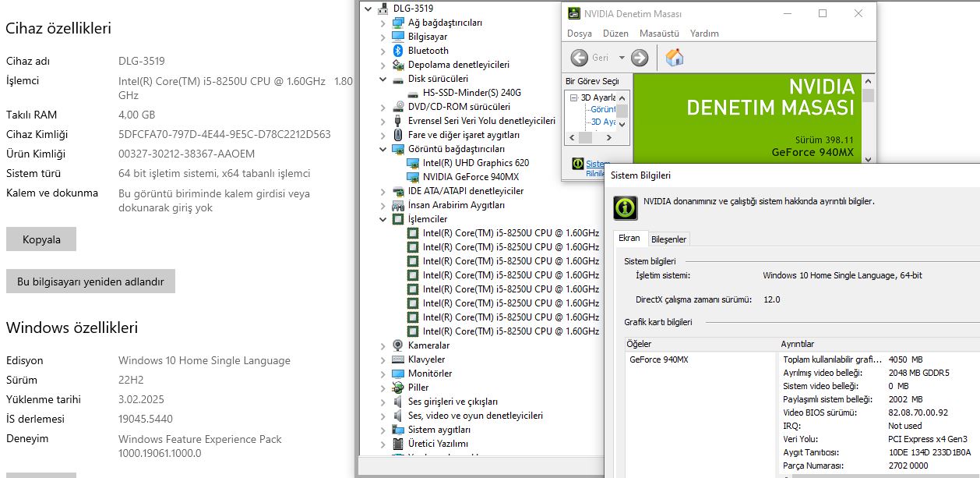Click the Depolama denetleyicileri icon
This screenshot has width=980, height=478.
[398, 65]
